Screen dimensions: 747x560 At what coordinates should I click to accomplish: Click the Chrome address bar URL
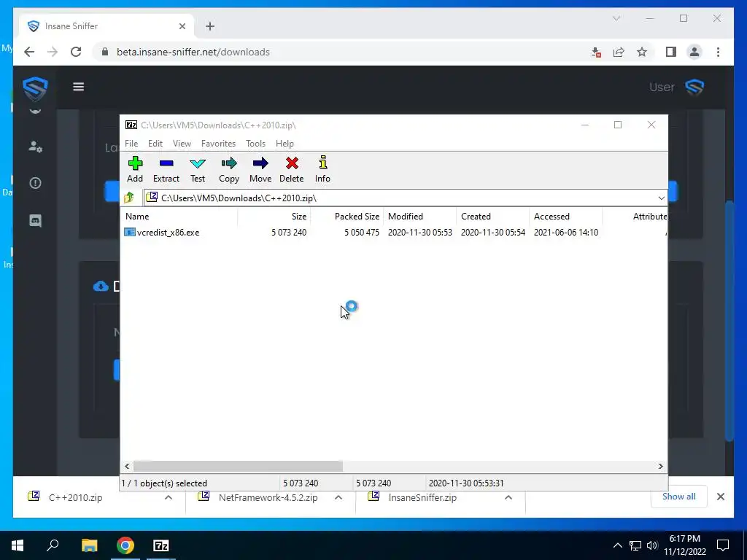[x=193, y=52]
